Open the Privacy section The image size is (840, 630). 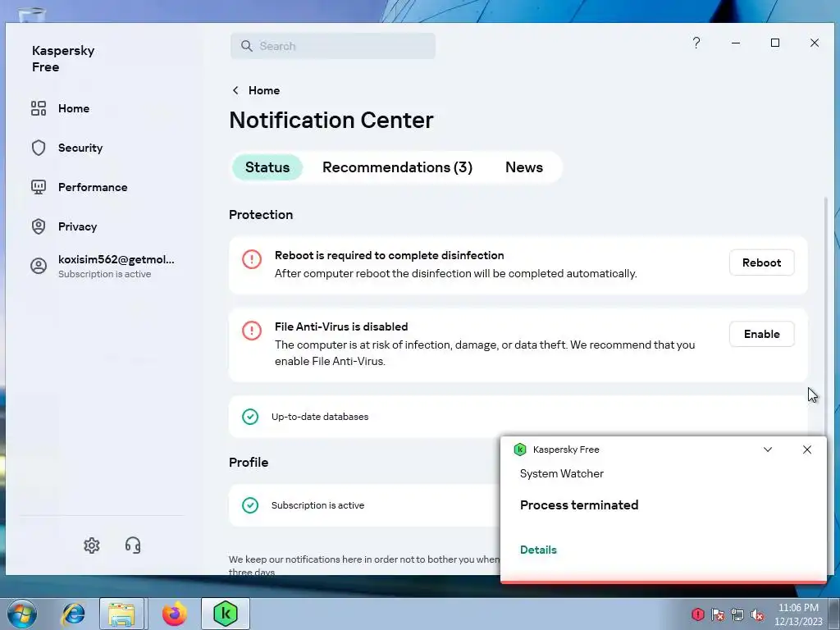(x=64, y=226)
